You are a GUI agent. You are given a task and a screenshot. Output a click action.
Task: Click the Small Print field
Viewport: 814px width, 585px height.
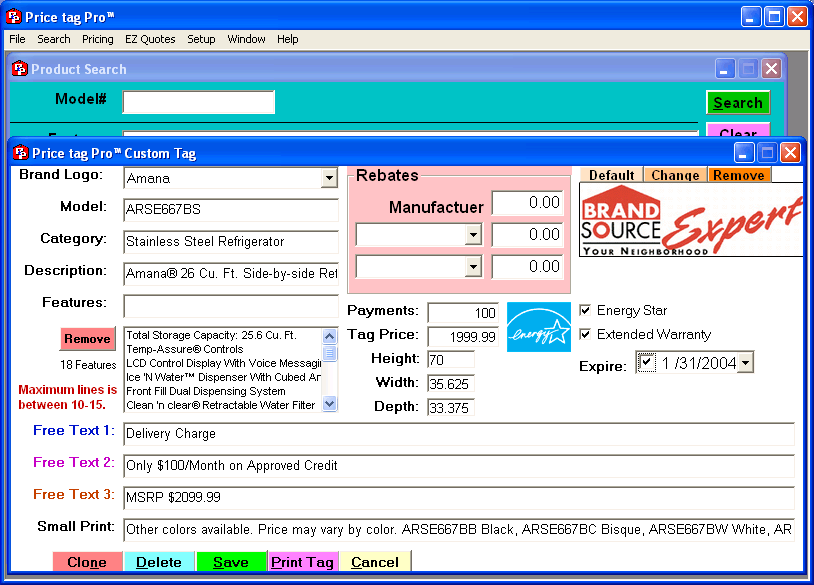459,529
